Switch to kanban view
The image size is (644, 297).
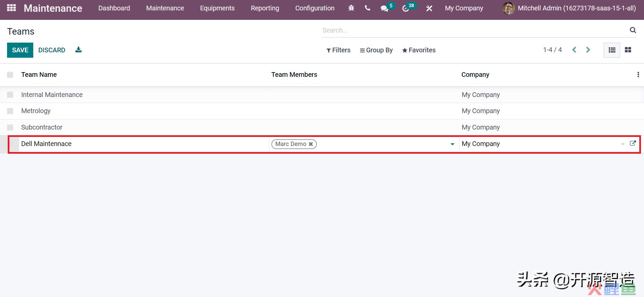tap(628, 50)
